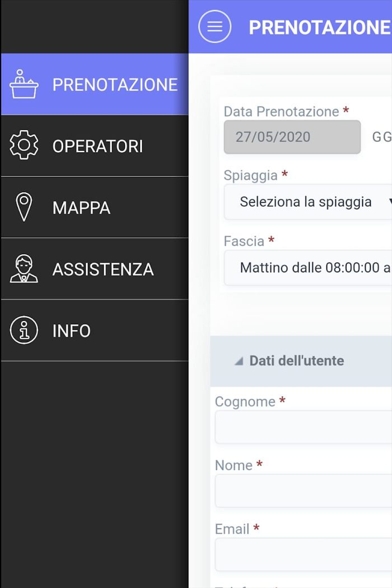Click the Info circle icon

click(x=24, y=330)
